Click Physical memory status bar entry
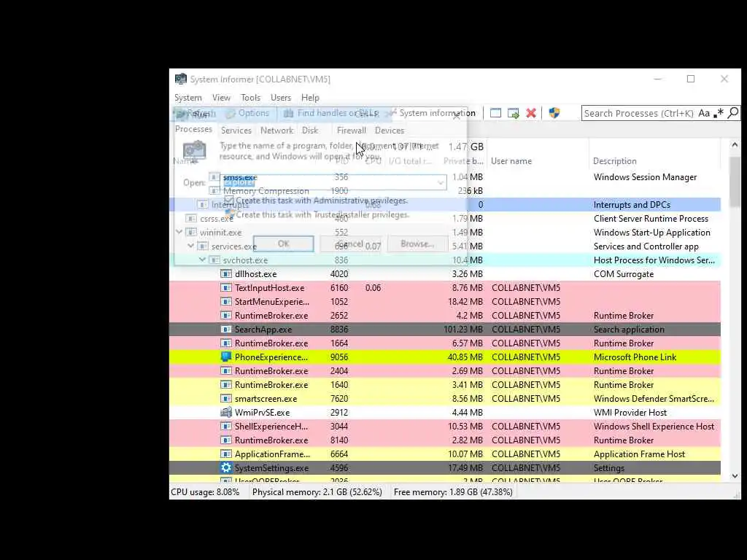This screenshot has height=560, width=747. point(317,492)
